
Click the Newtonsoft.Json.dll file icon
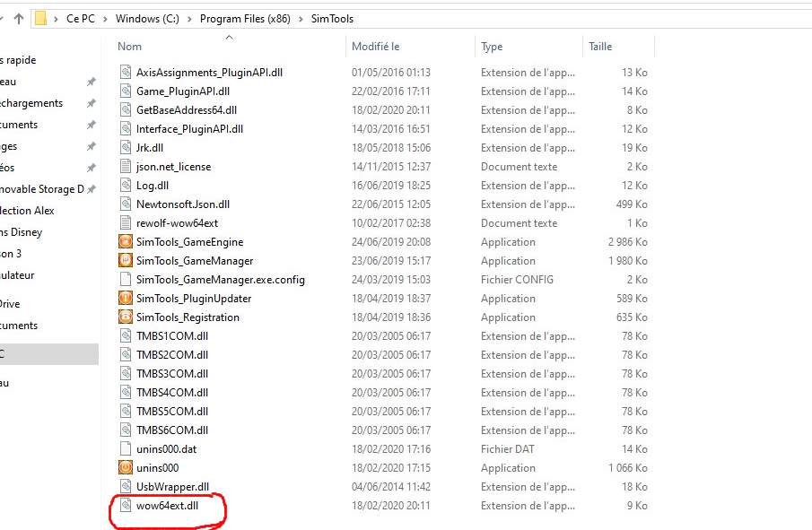point(126,204)
